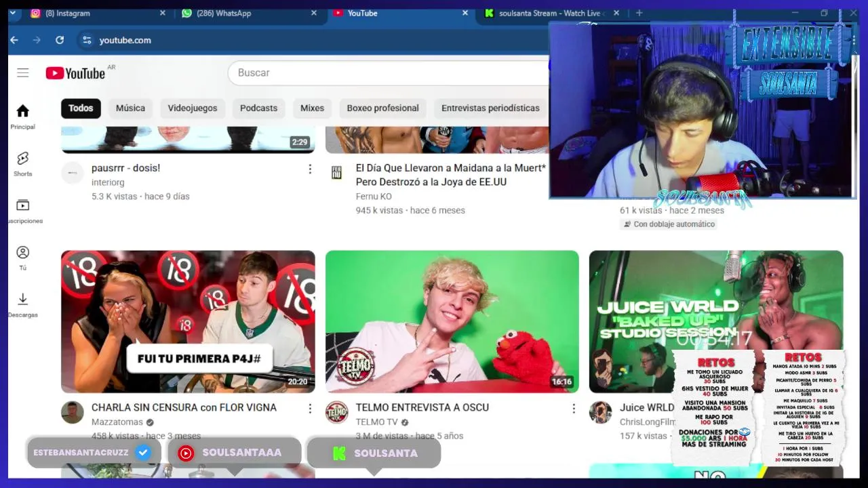Viewport: 868px width, 488px height.
Task: Click the browser back arrow
Action: point(14,40)
